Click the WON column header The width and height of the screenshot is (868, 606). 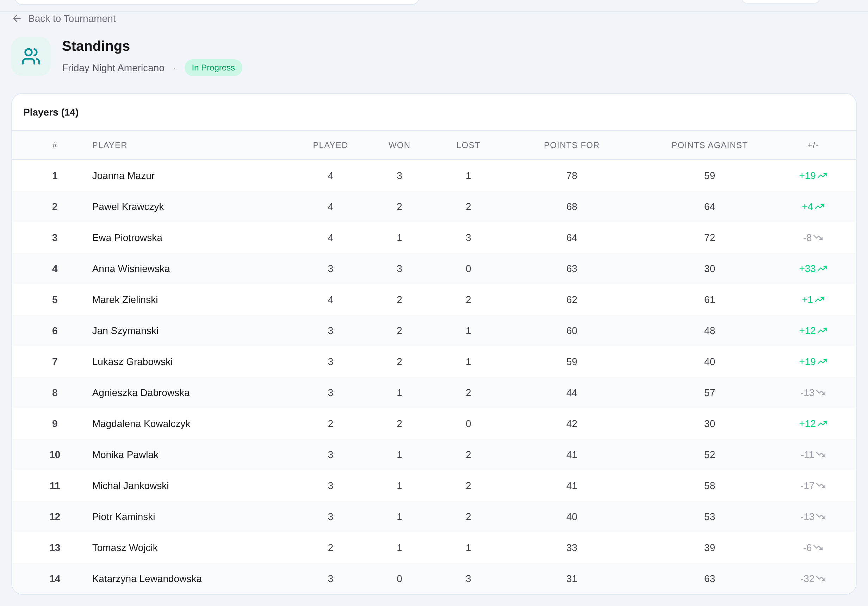pyautogui.click(x=399, y=145)
